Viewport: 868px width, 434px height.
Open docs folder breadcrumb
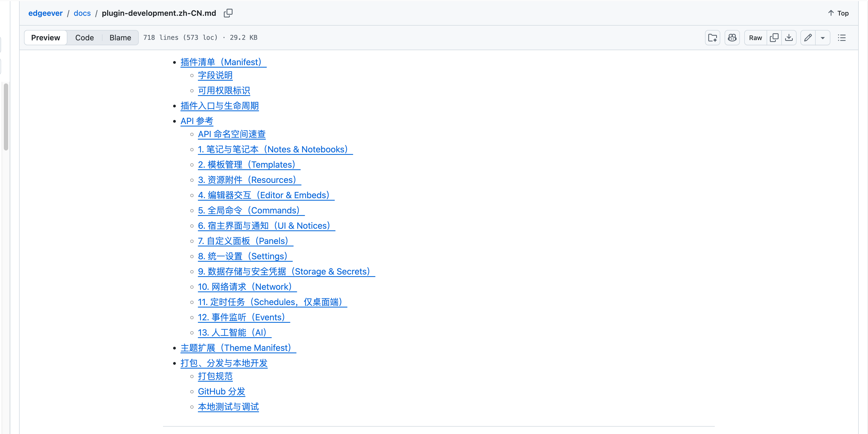(82, 13)
